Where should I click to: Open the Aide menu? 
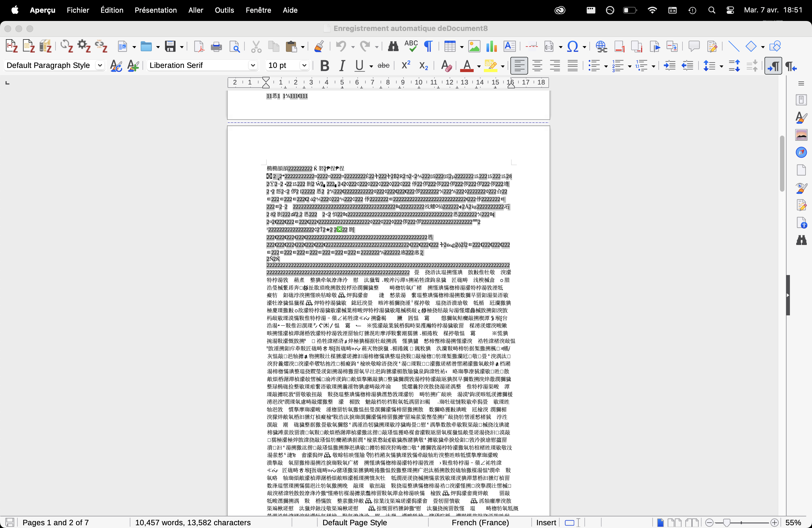(290, 10)
